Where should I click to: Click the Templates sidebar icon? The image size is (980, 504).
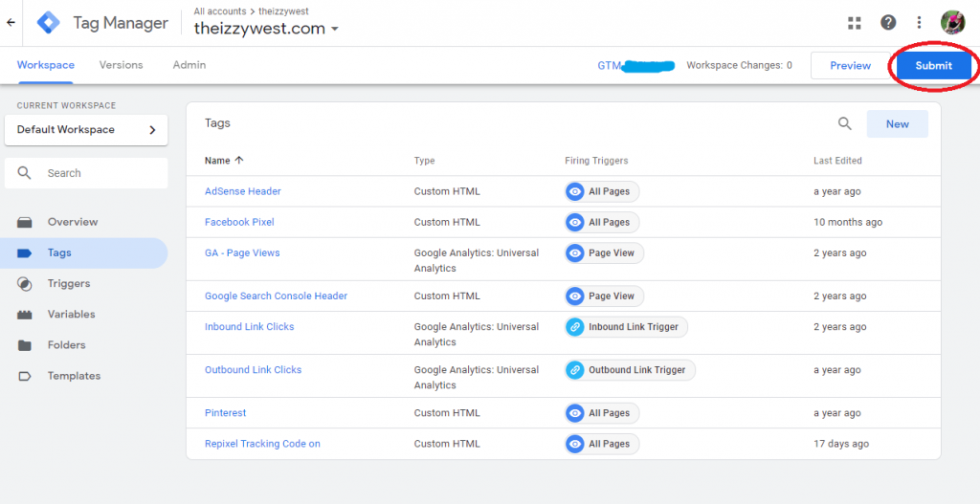(x=24, y=376)
